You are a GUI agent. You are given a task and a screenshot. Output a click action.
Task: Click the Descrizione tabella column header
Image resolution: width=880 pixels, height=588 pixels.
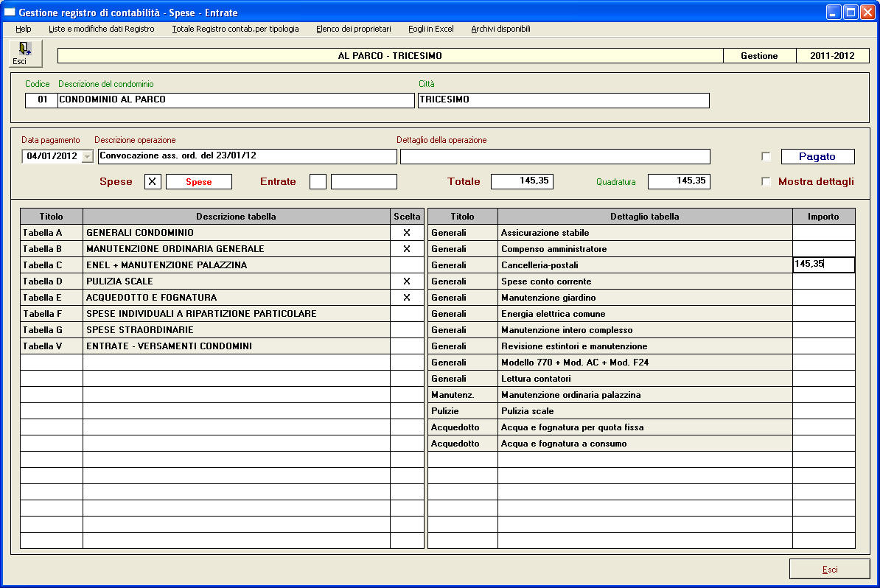pyautogui.click(x=237, y=216)
